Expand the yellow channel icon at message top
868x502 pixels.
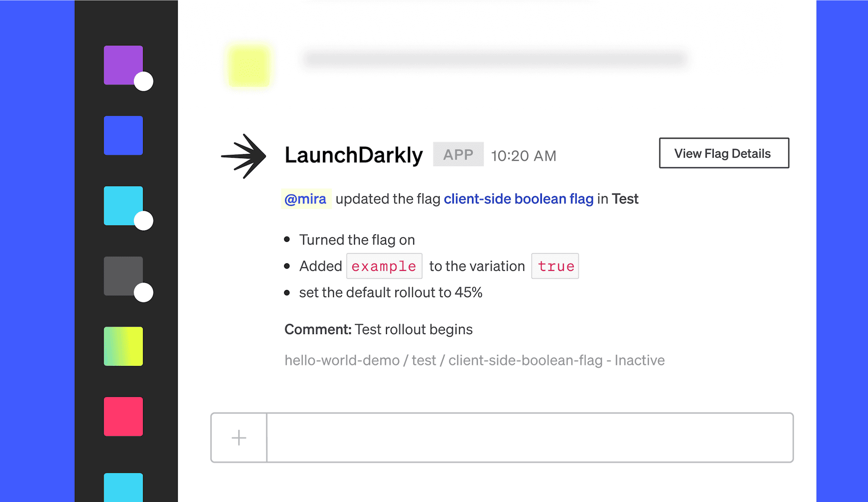[248, 66]
